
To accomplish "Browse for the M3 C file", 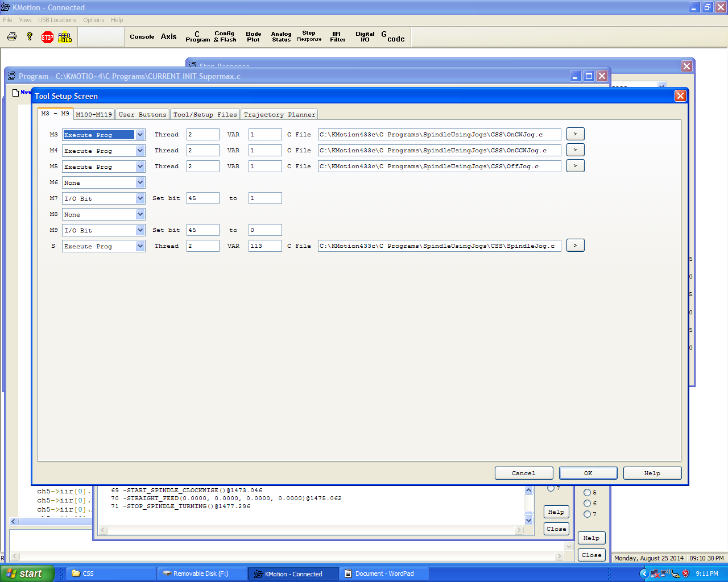I will 575,134.
